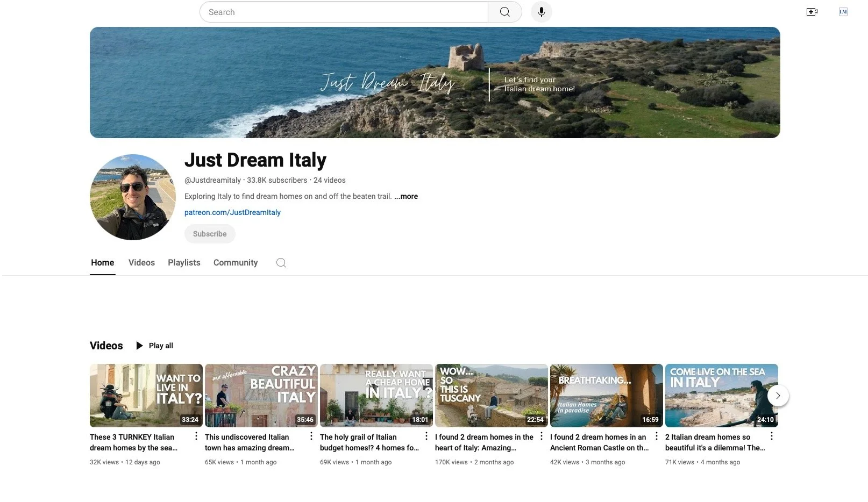Expand channel description with ...more
Viewport: 868px width, 502px height.
[x=406, y=196]
